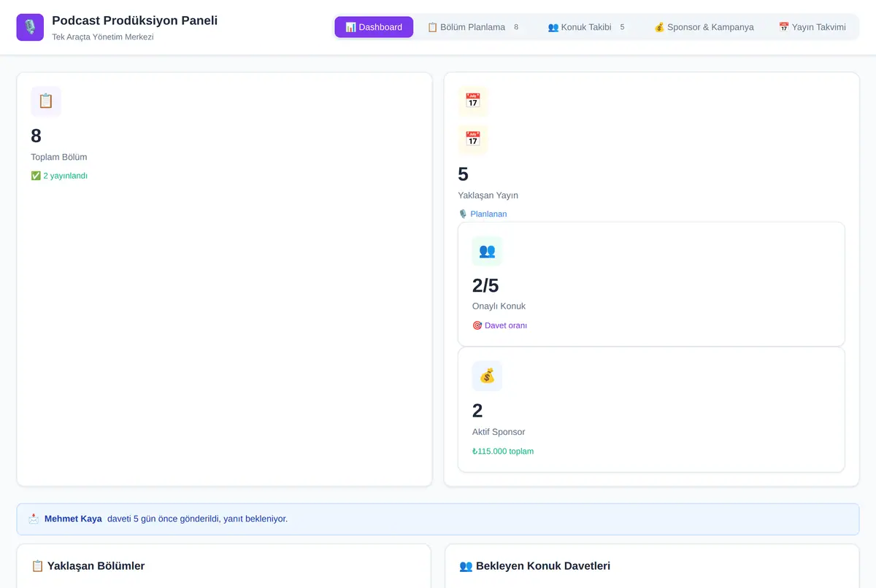Click the people icon in Onaylı Konuk card
Viewport: 876px width, 588px height.
(x=487, y=251)
